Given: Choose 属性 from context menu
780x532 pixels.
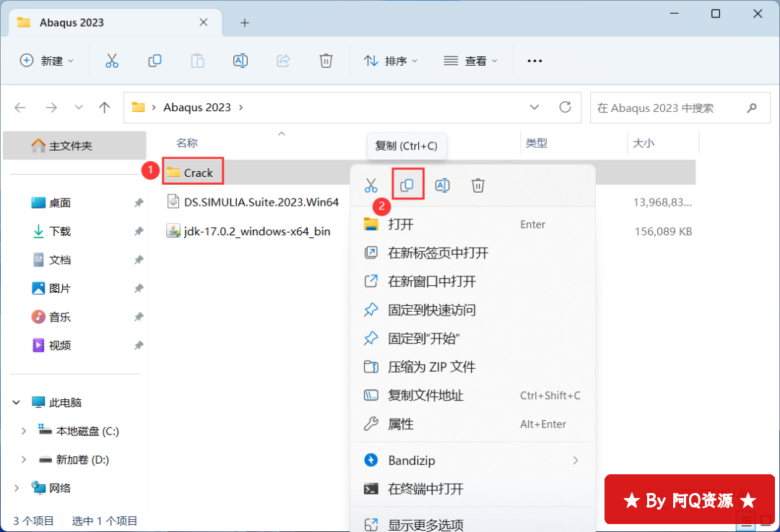Looking at the screenshot, I should [x=401, y=424].
